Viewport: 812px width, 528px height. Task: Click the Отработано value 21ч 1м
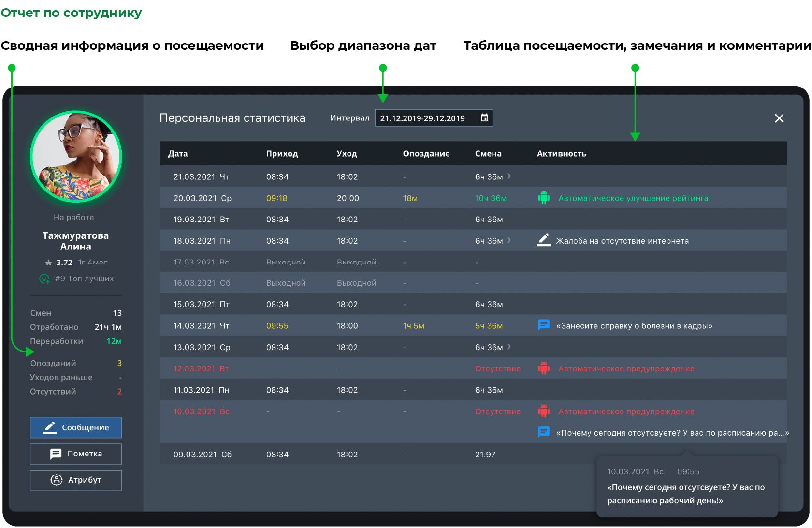click(x=108, y=327)
